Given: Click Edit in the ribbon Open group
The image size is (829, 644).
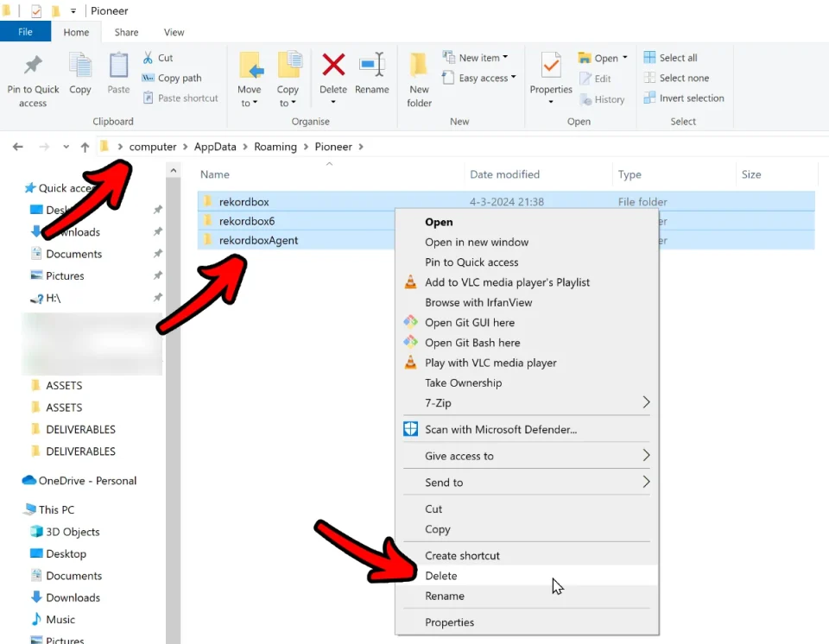Looking at the screenshot, I should (595, 79).
